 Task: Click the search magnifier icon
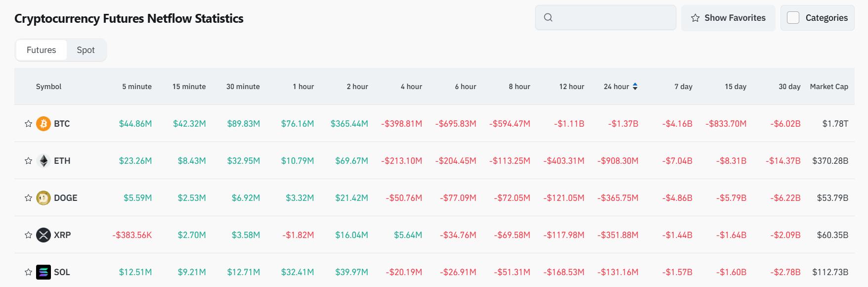tap(548, 18)
